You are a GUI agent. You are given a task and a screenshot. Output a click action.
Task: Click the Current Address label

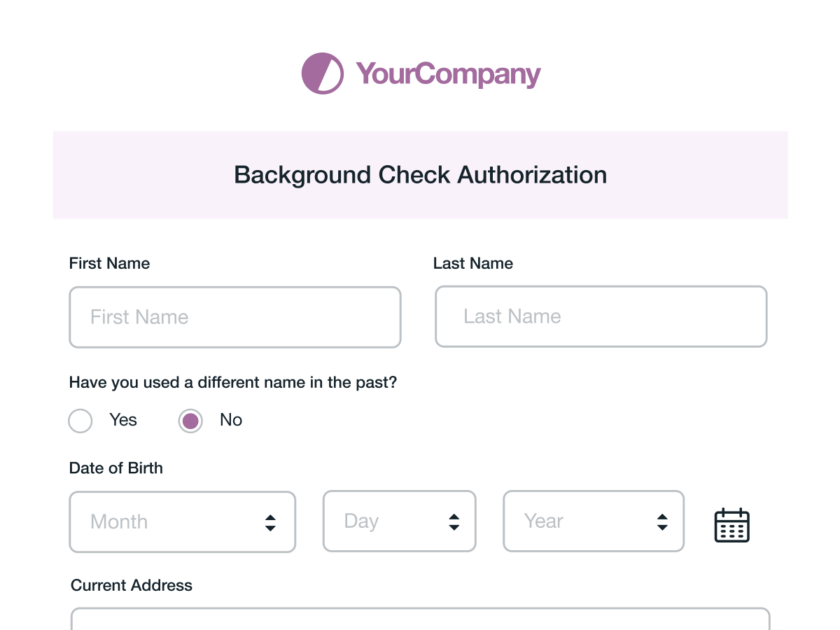coord(131,585)
